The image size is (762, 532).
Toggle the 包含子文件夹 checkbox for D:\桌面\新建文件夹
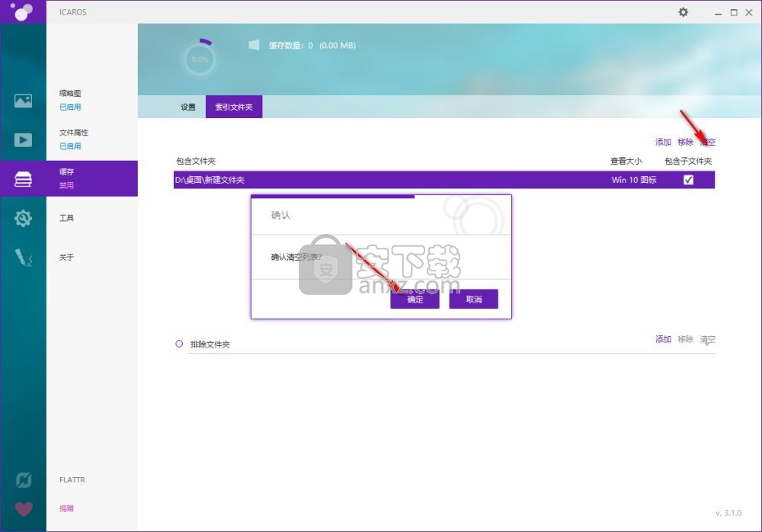[688, 180]
